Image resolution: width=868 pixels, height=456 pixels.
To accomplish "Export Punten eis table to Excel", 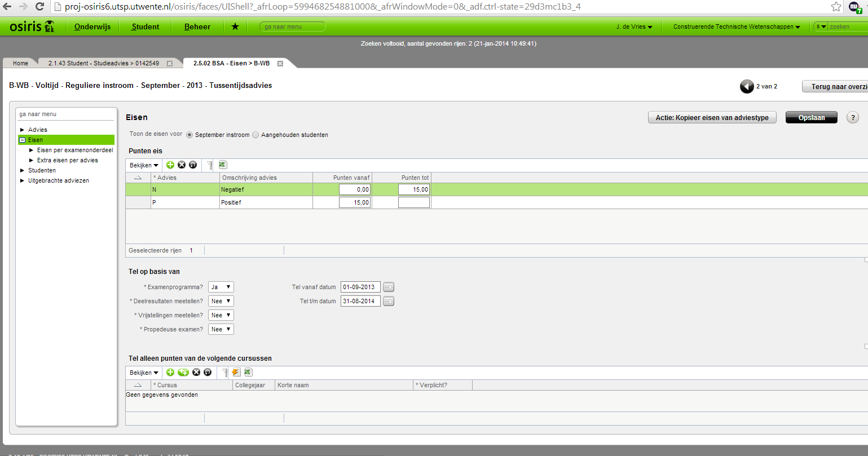I will click(x=223, y=165).
